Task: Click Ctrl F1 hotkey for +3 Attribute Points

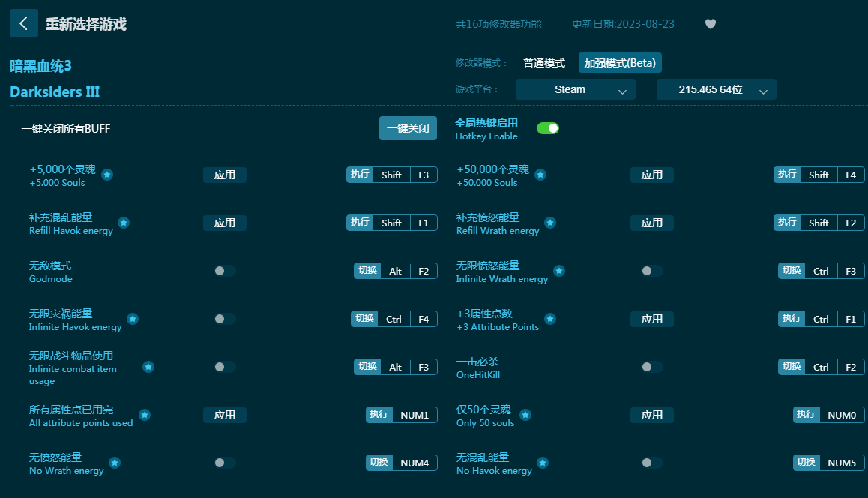Action: pos(821,319)
